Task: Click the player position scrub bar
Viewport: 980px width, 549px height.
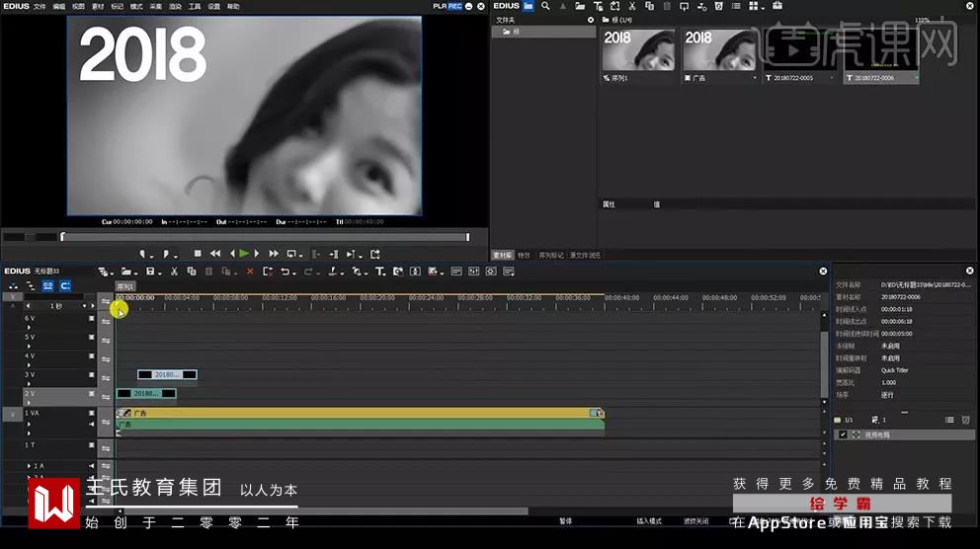Action: tap(265, 237)
